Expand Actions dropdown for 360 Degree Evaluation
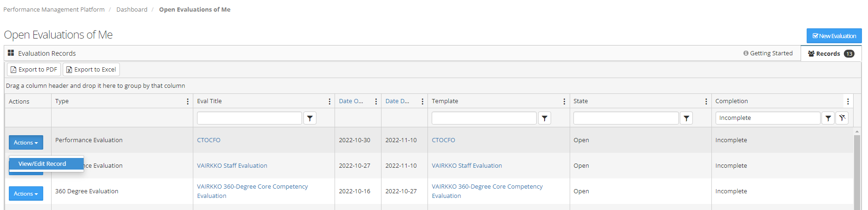The image size is (868, 210). click(26, 194)
